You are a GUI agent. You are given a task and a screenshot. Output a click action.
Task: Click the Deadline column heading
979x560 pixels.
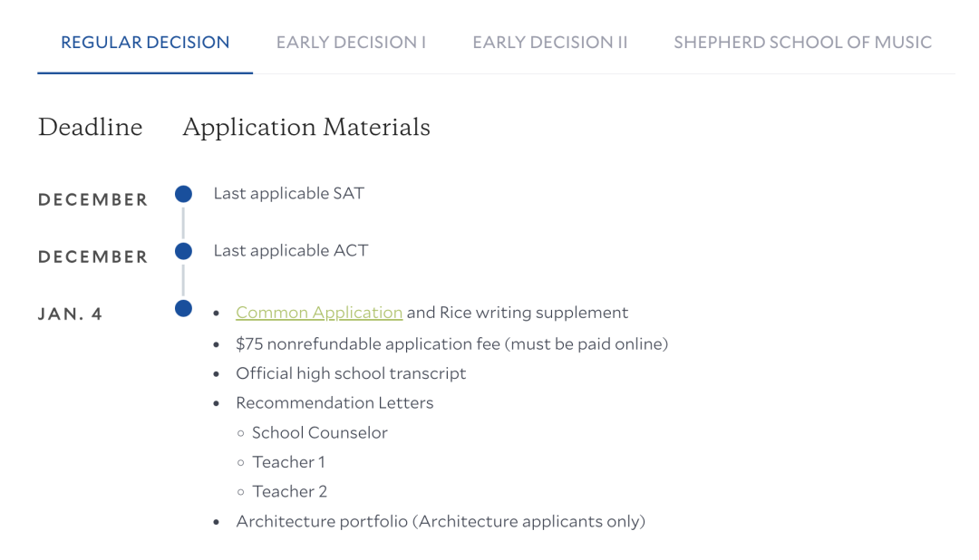90,128
